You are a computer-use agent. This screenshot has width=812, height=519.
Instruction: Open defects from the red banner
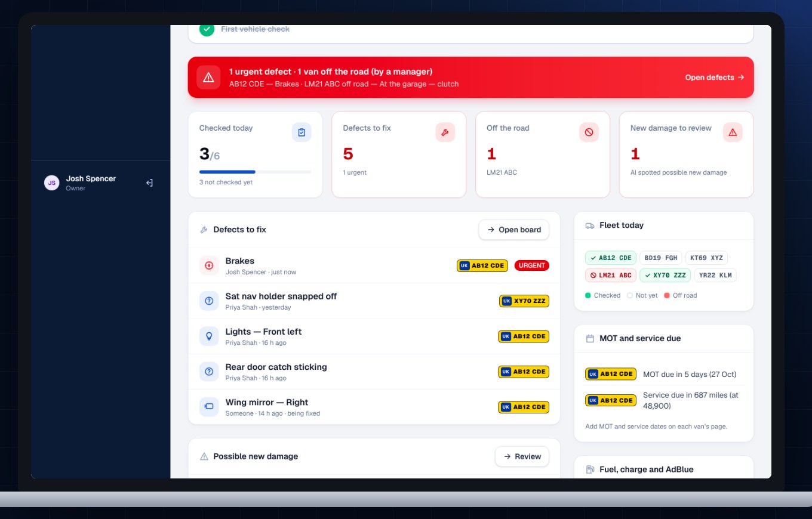pyautogui.click(x=715, y=78)
